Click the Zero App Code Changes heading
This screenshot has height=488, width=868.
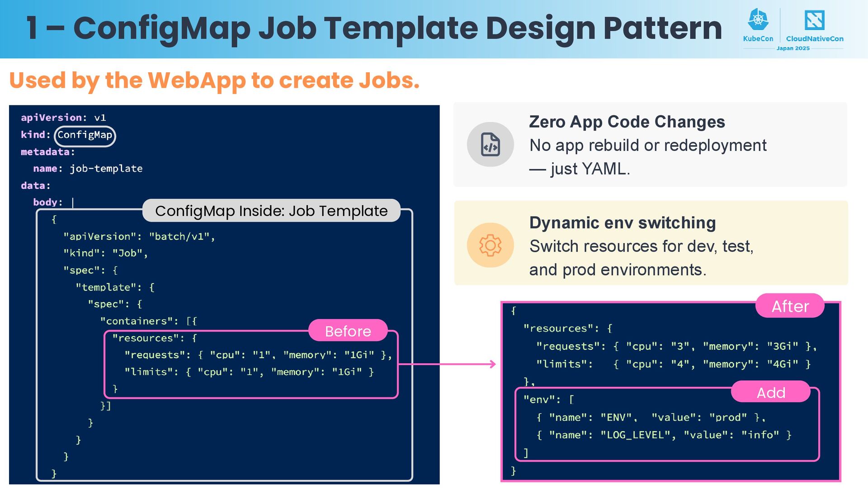point(627,122)
